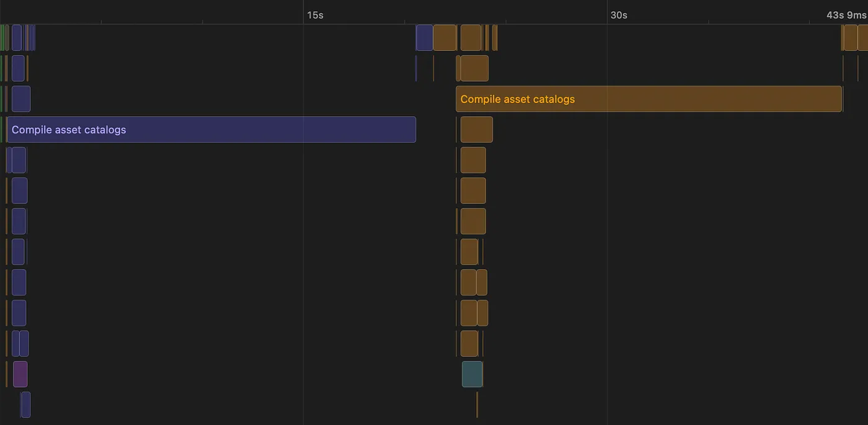Select the magenta task block at lower left

20,374
